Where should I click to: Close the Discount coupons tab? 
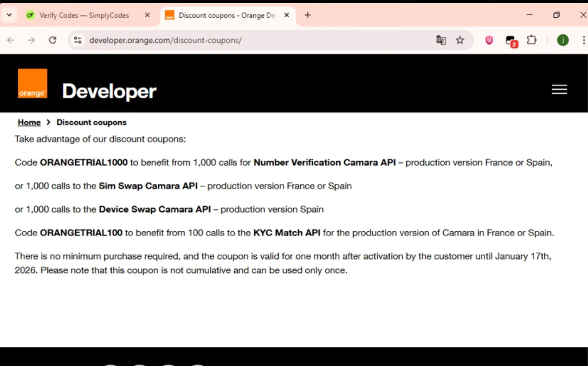287,15
